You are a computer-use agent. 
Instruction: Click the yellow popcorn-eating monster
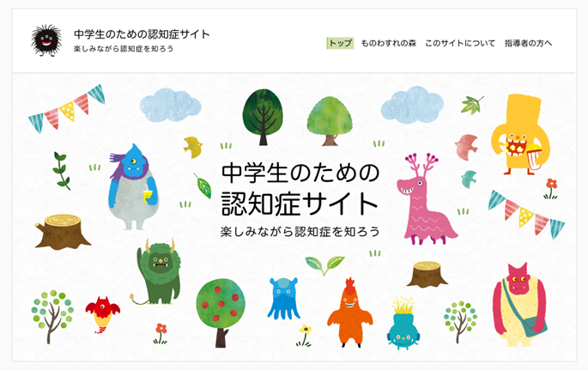(521, 134)
